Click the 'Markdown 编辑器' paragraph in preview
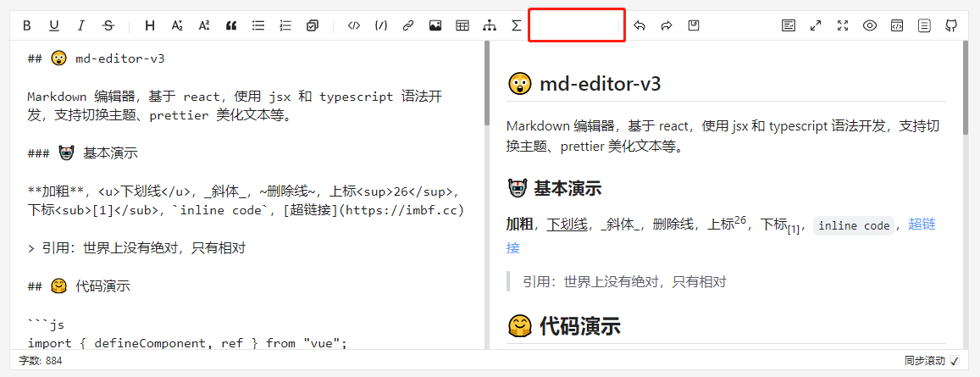 (x=723, y=136)
